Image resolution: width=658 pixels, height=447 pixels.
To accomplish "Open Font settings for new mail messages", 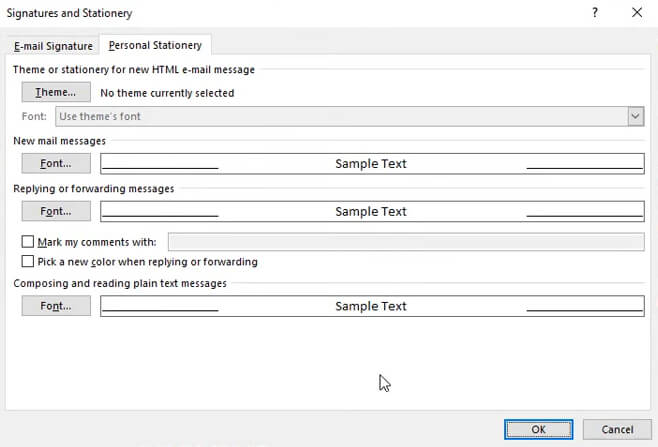I will [x=56, y=163].
